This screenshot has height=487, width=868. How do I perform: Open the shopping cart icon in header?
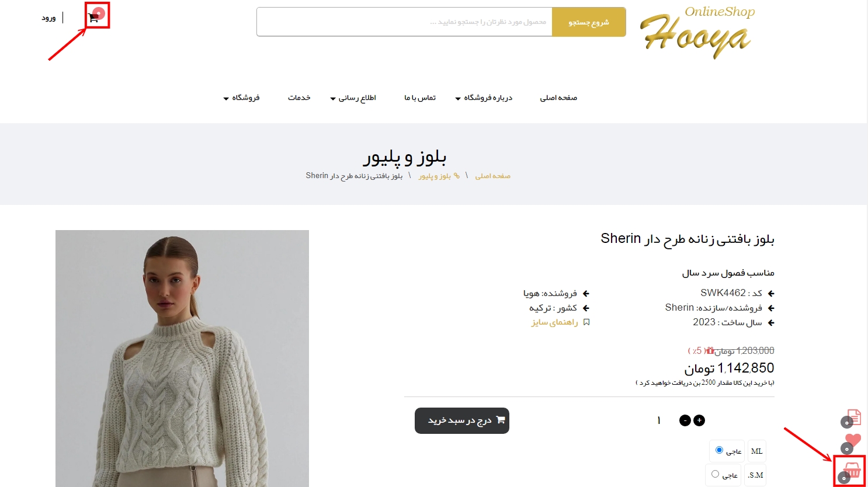tap(93, 18)
